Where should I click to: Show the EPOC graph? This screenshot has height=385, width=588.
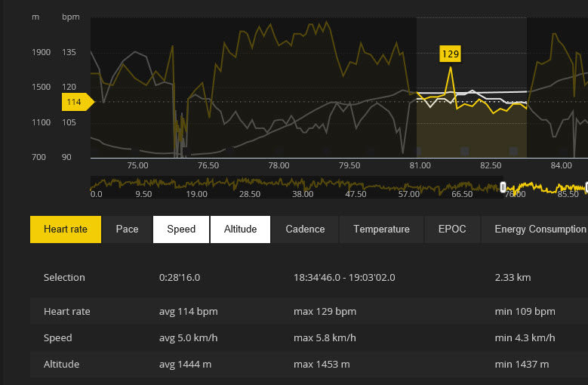(452, 229)
